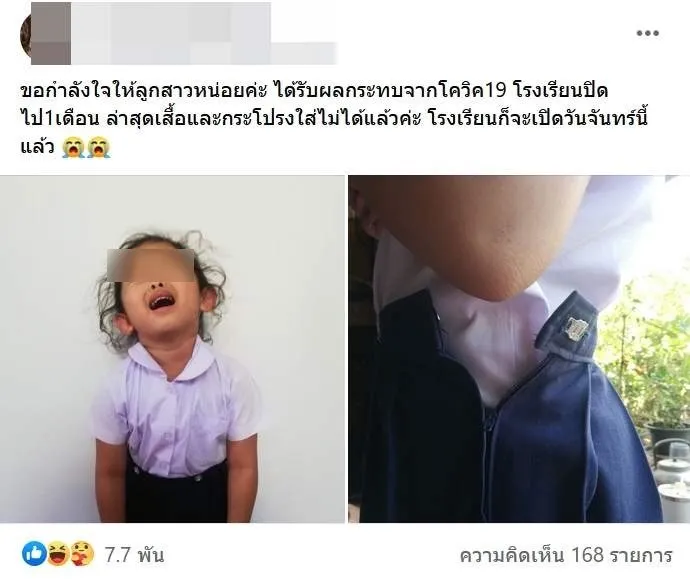
Task: Click the blurred profile avatar
Action: click(45, 33)
